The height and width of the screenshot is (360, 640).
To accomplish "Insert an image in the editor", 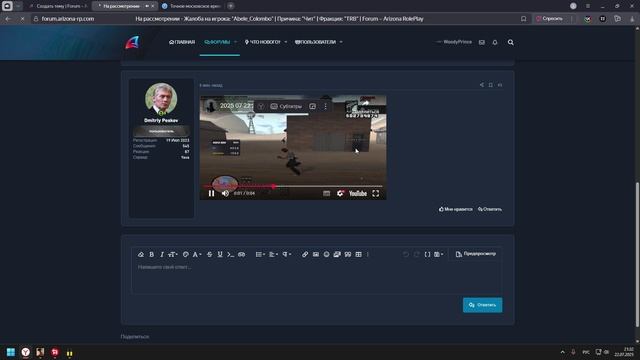I will [x=316, y=254].
